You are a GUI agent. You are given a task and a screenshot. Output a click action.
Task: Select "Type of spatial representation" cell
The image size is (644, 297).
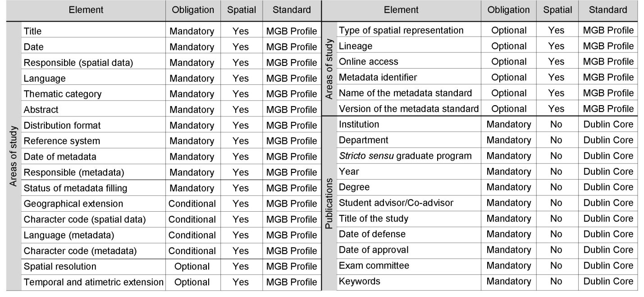[x=401, y=30]
